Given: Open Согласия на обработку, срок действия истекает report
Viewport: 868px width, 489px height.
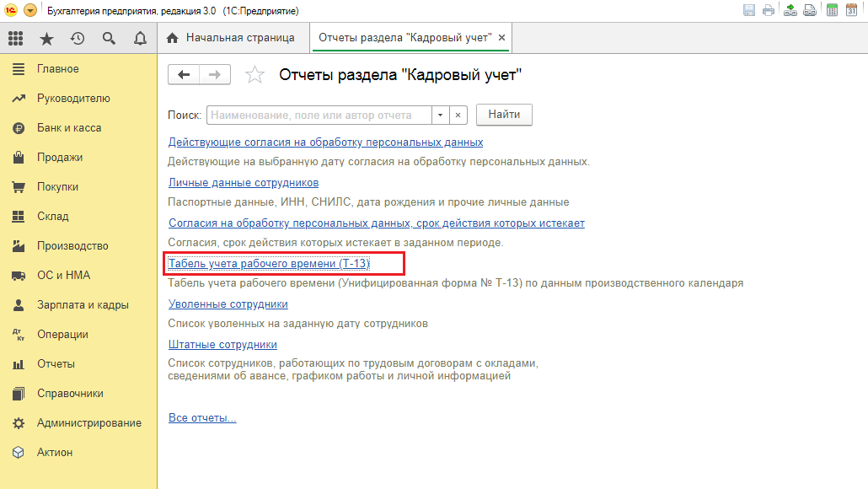Looking at the screenshot, I should (x=377, y=223).
